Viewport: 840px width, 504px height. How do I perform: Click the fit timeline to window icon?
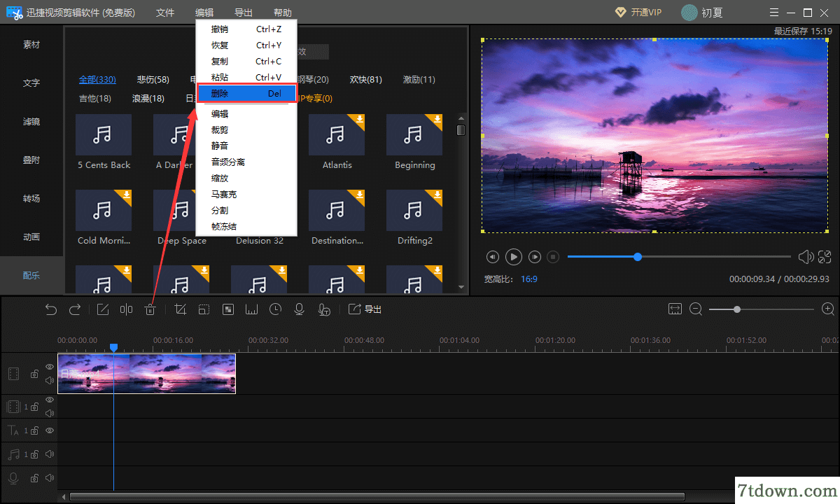pyautogui.click(x=675, y=309)
